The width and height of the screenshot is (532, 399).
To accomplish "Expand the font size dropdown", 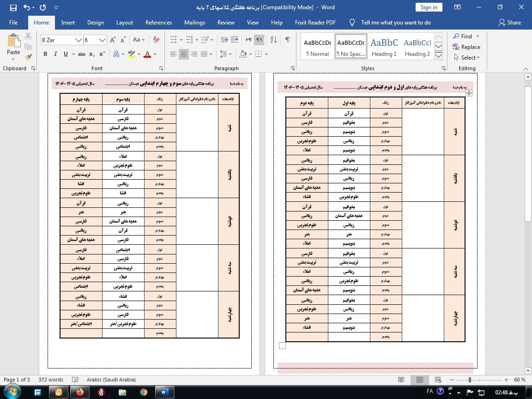I will point(103,40).
